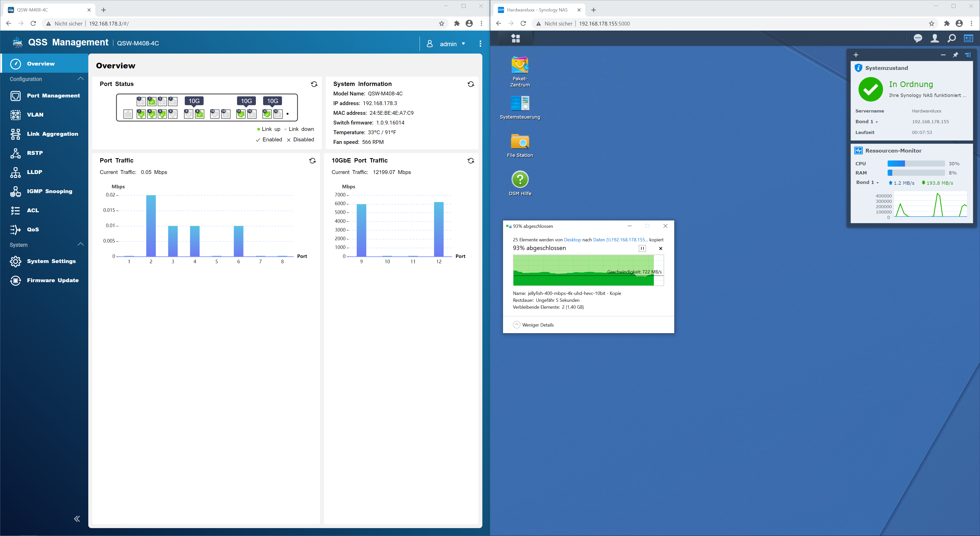Collapse the Configuration sidebar section

tap(80, 79)
